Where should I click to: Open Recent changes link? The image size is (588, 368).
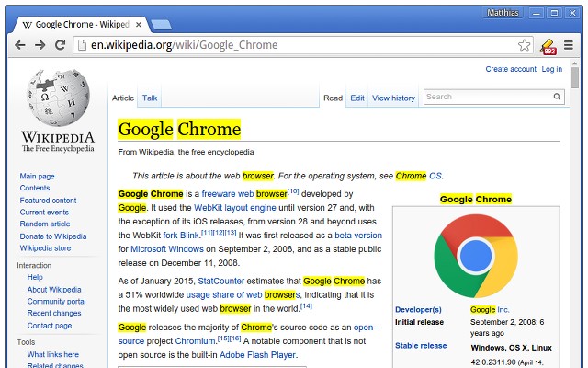tap(54, 313)
